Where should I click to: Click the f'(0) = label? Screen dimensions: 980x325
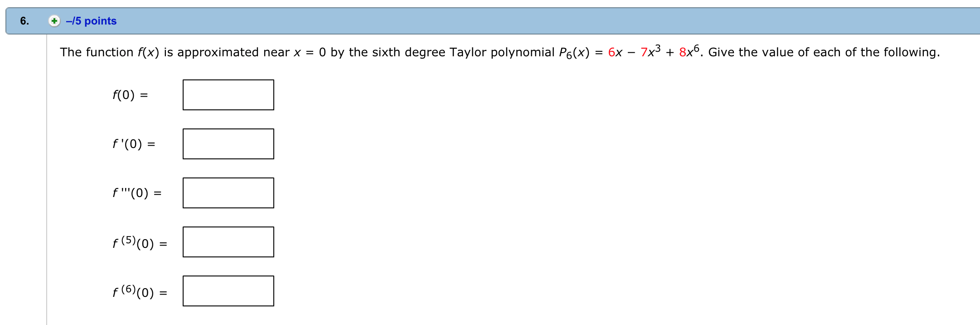pyautogui.click(x=134, y=143)
